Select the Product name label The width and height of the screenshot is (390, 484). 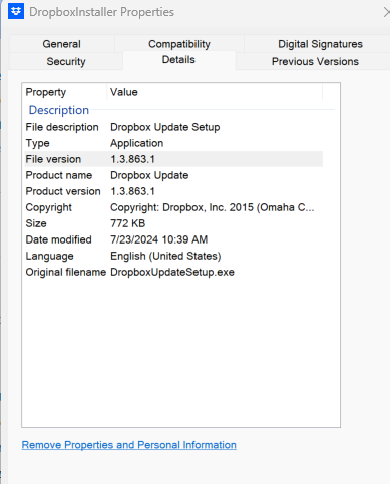pos(59,175)
